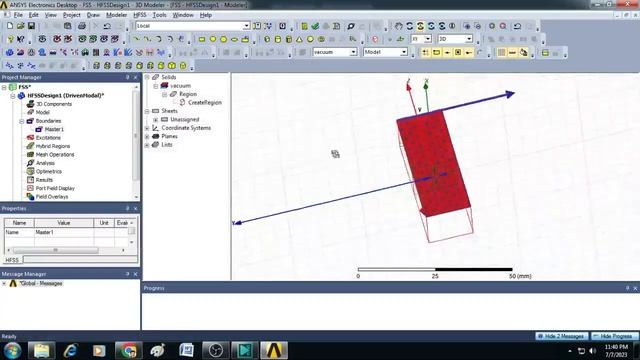
Task: Click the Save floppy disk icon
Action: click(x=31, y=26)
